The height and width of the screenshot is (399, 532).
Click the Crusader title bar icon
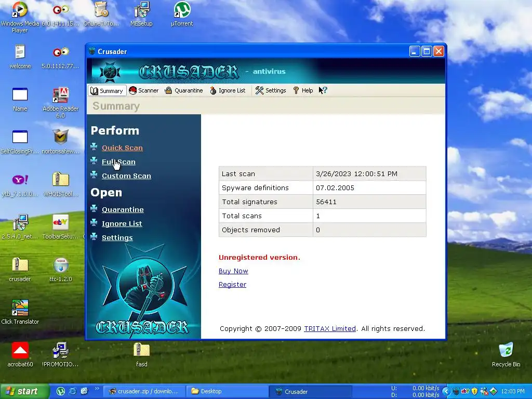pos(91,51)
